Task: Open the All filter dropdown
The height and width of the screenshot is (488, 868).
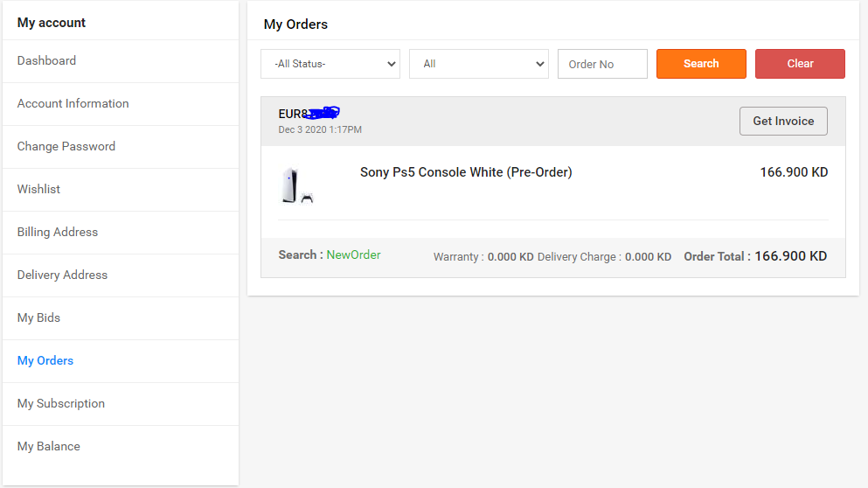Action: pos(479,64)
